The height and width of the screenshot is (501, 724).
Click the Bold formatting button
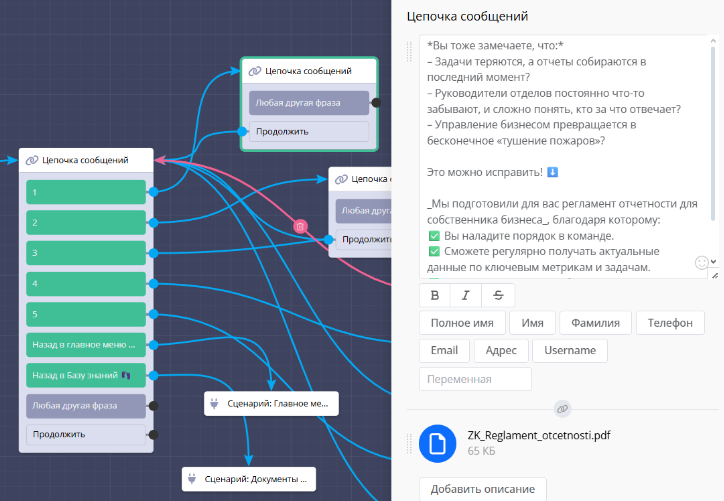435,294
